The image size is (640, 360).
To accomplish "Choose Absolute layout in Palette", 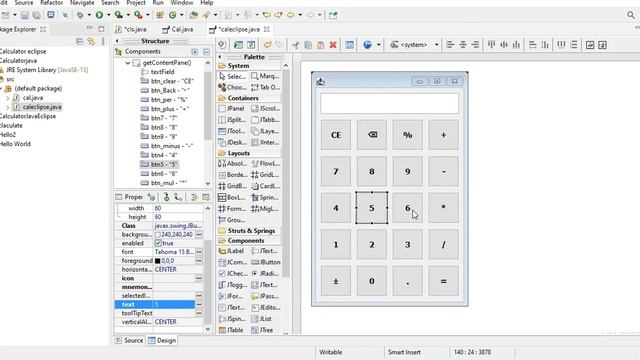I will [x=232, y=164].
